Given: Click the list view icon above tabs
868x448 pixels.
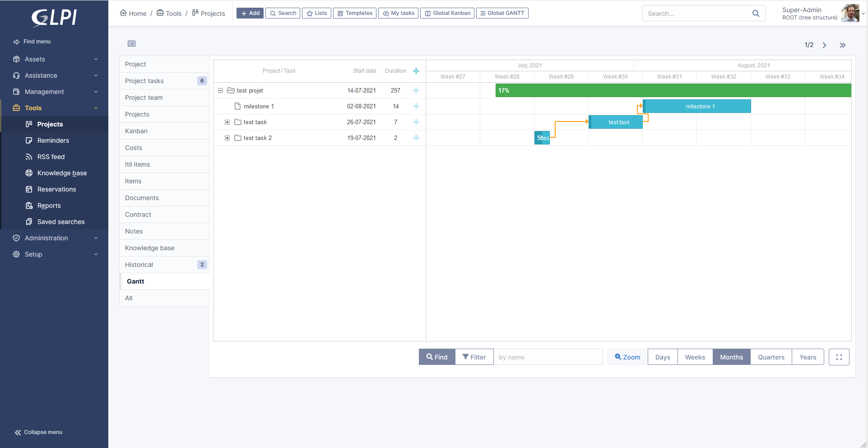Looking at the screenshot, I should coord(131,44).
